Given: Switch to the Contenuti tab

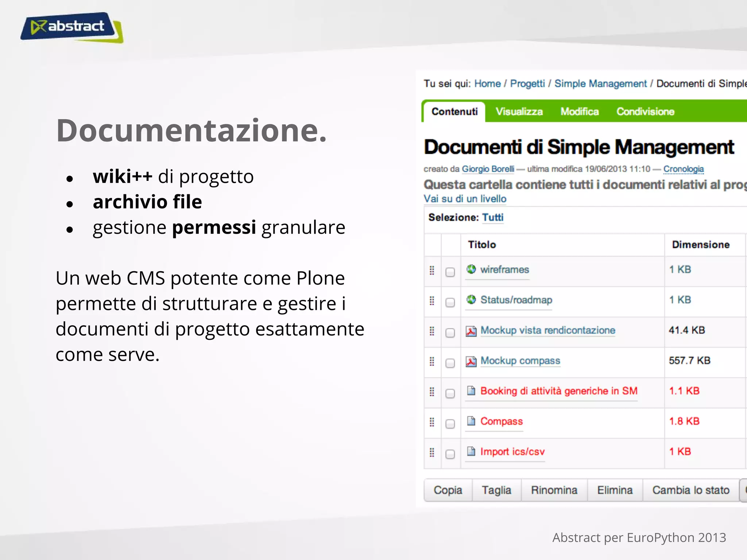Looking at the screenshot, I should tap(454, 112).
